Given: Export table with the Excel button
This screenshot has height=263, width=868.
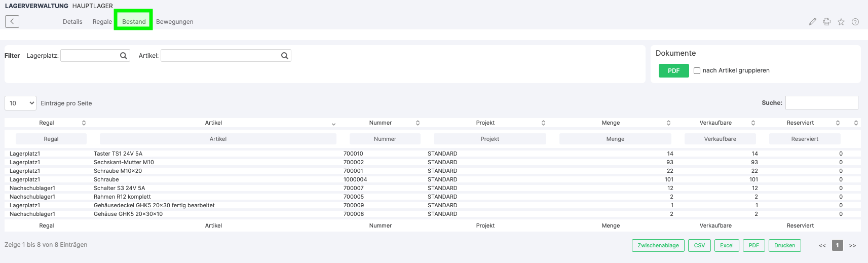Looking at the screenshot, I should pos(727,245).
